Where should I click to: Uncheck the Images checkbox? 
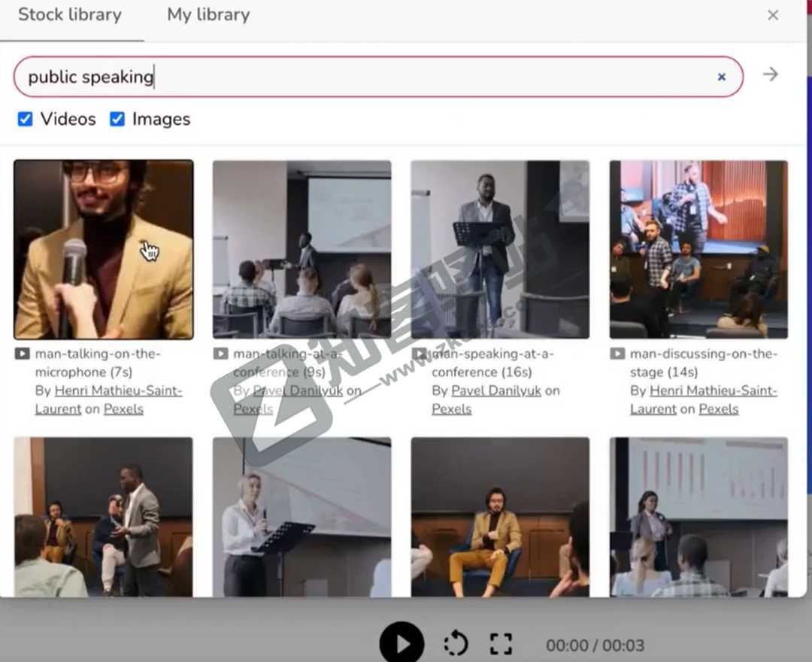click(x=117, y=119)
